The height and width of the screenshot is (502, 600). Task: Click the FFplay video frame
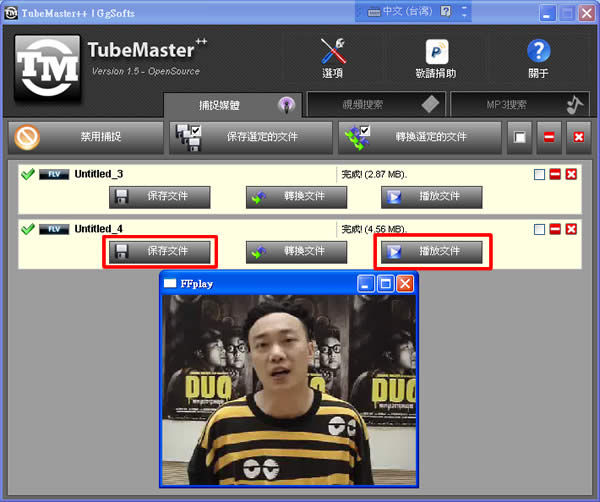coord(289,390)
